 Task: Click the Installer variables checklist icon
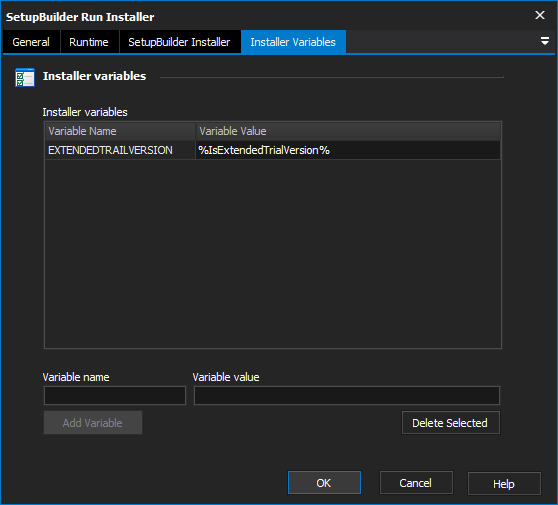pos(25,77)
